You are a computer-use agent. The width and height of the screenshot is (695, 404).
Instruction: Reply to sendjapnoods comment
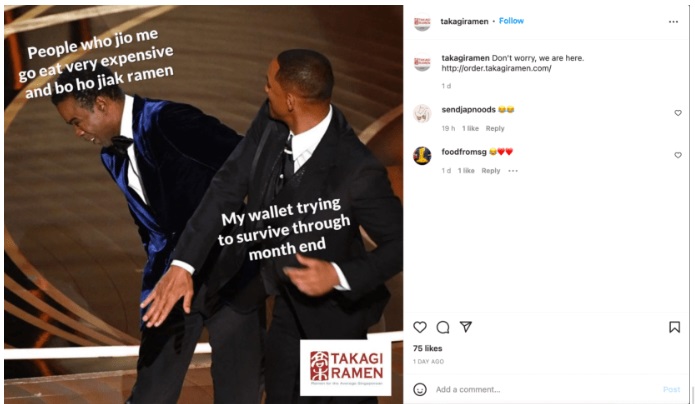point(495,129)
